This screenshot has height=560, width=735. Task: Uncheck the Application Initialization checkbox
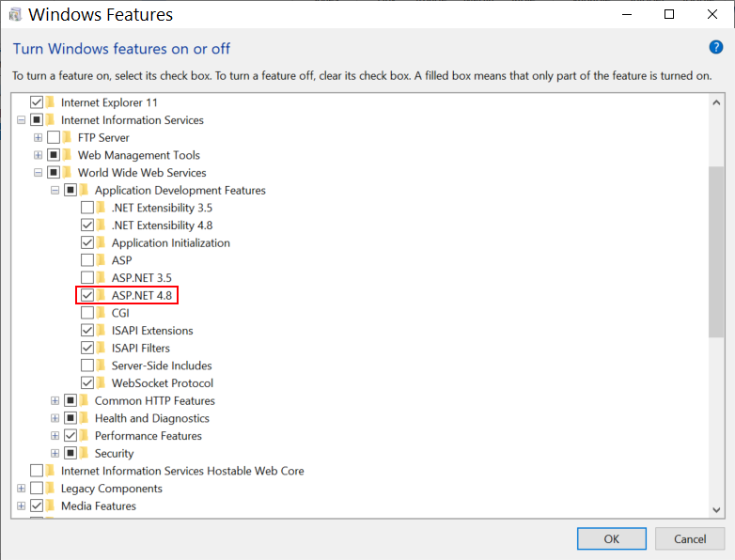87,242
